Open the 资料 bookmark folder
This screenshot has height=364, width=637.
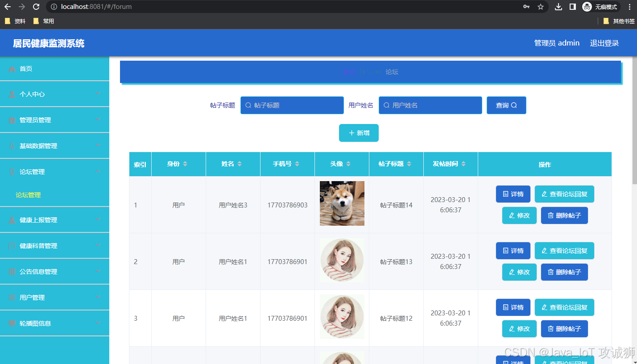(x=15, y=21)
